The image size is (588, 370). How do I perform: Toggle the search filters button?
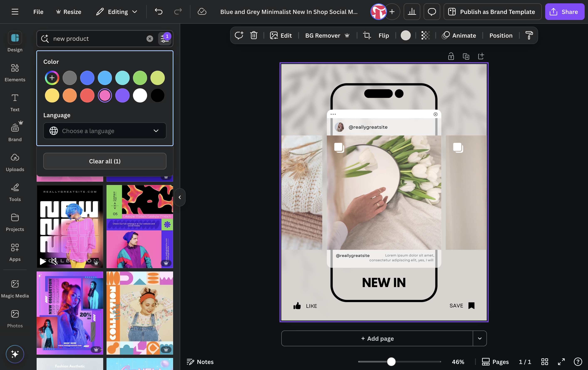tap(165, 38)
